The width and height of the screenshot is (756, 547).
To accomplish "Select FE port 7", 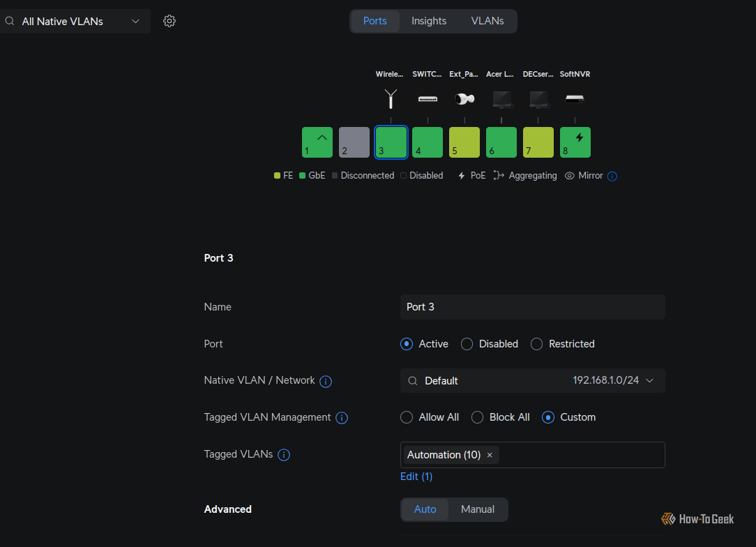I will point(538,142).
